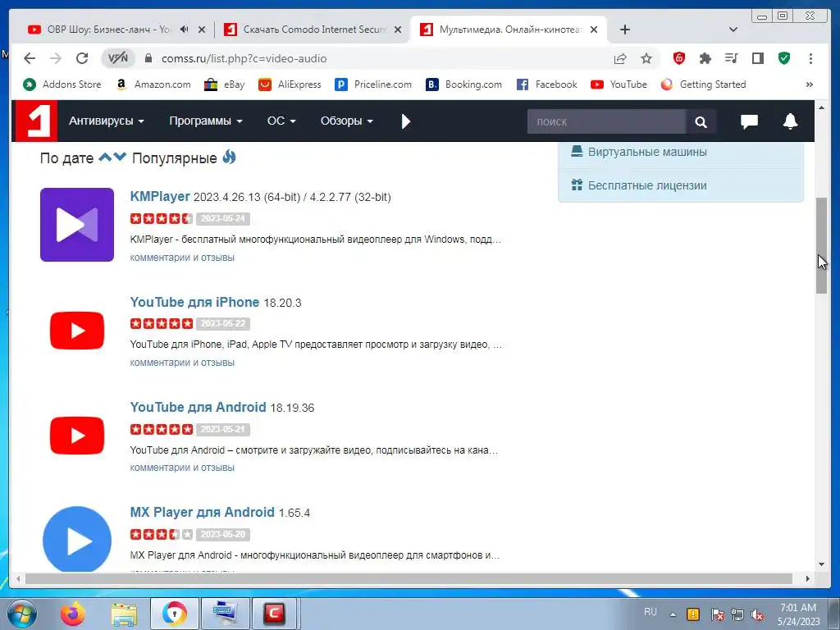Screen dimensions: 840x630
Task: Open the extensions puzzle icon
Action: 705,58
